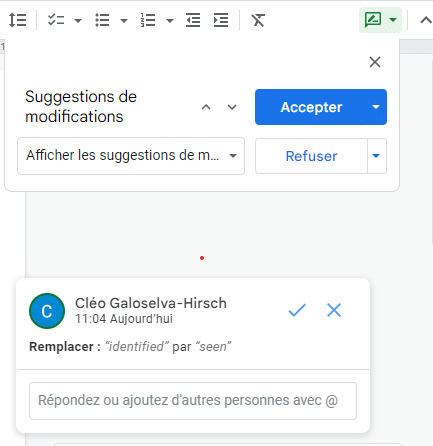
Task: Click the Refuser button
Action: coord(311,156)
